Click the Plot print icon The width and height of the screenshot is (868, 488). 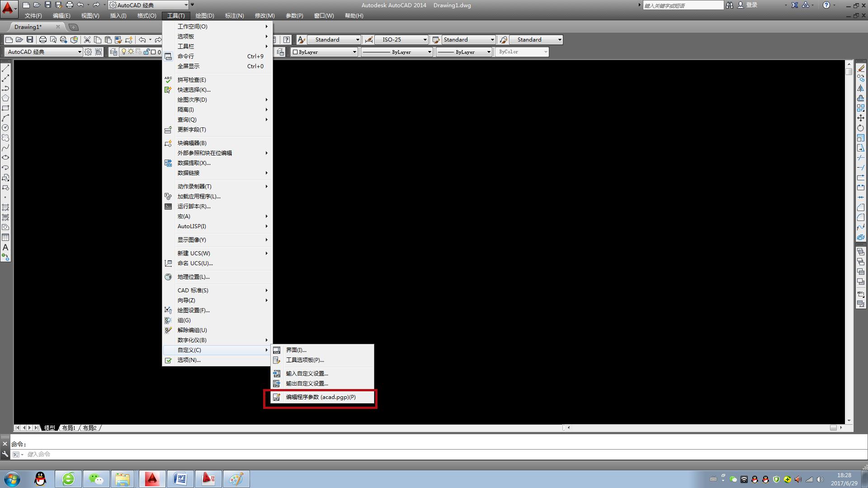point(43,40)
